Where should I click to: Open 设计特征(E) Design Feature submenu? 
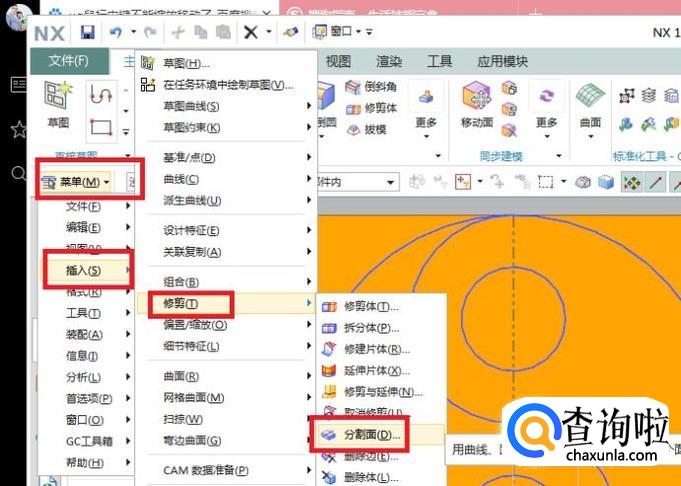pyautogui.click(x=191, y=230)
